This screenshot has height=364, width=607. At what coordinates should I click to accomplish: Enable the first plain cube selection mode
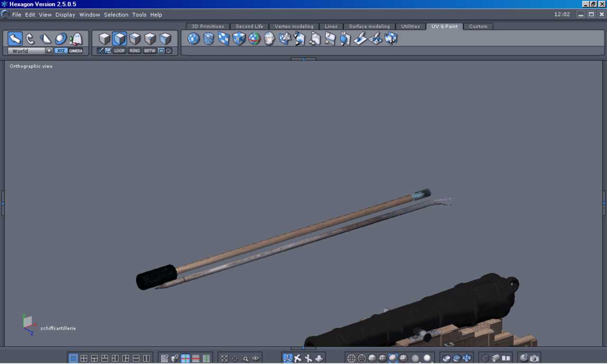pyautogui.click(x=104, y=38)
